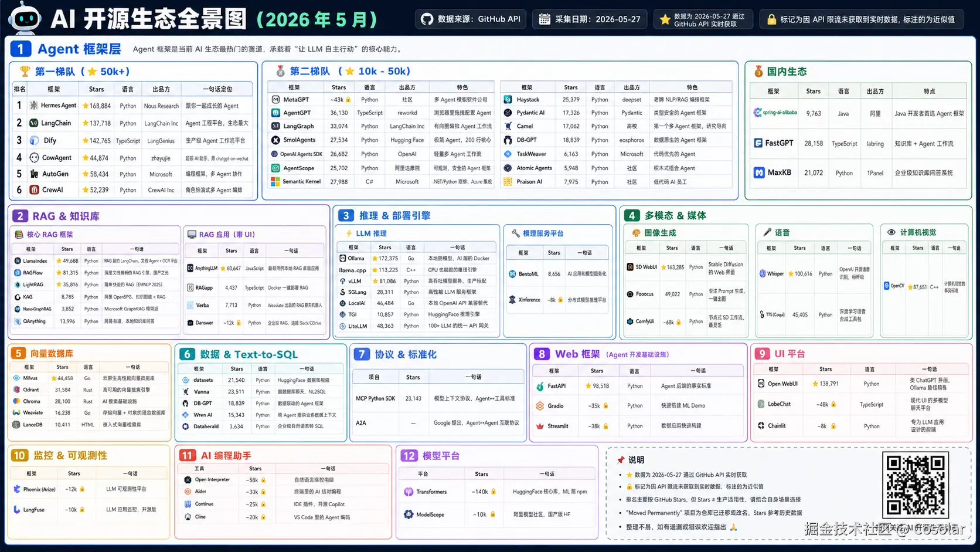
Task: Click the MetaGPT logo icon
Action: (275, 100)
